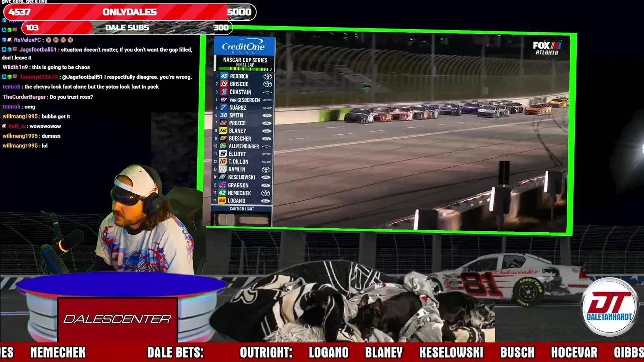Click Blaney's number 12 badge

pyautogui.click(x=224, y=131)
